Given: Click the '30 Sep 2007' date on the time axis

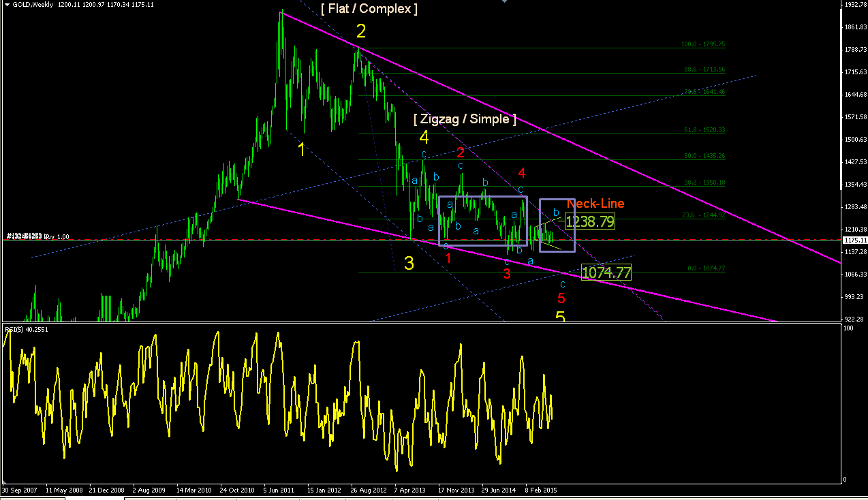Looking at the screenshot, I should coord(18,490).
